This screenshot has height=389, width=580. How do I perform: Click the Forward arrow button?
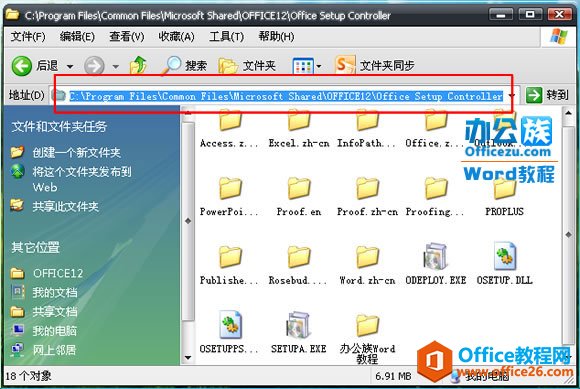point(94,66)
